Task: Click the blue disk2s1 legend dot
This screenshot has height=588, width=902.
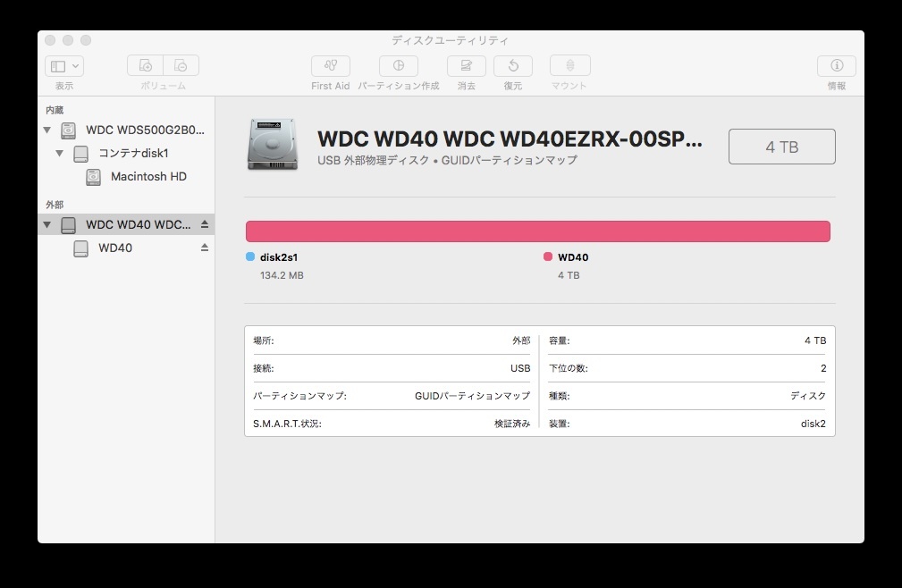Action: point(252,256)
